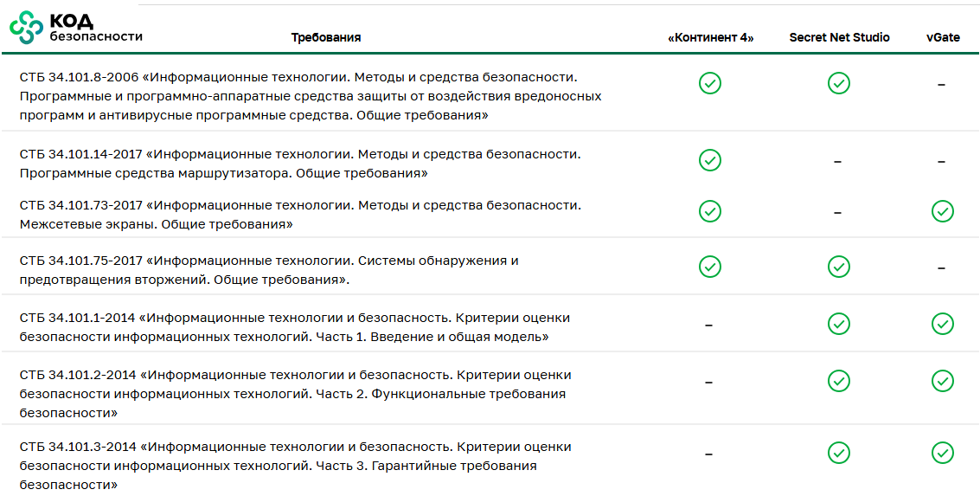Click Secret Net Studio checkmark for СТБ 34.101.75-2017
The height and width of the screenshot is (496, 980).
[x=838, y=267]
